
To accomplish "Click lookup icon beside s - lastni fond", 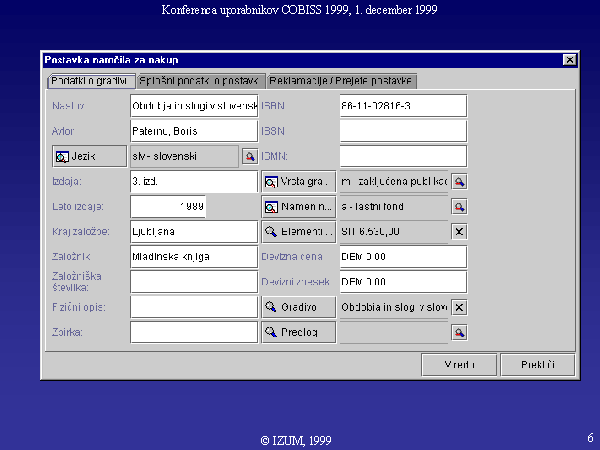I will click(x=459, y=207).
